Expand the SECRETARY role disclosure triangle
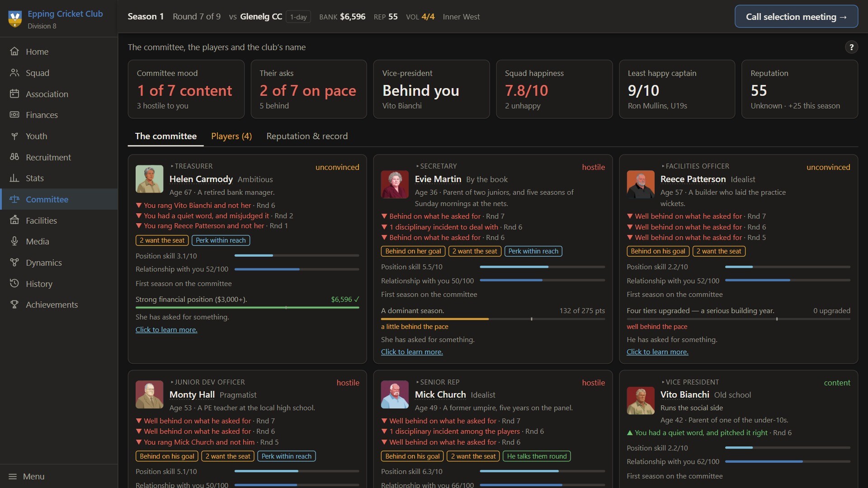The height and width of the screenshot is (488, 868). (417, 166)
